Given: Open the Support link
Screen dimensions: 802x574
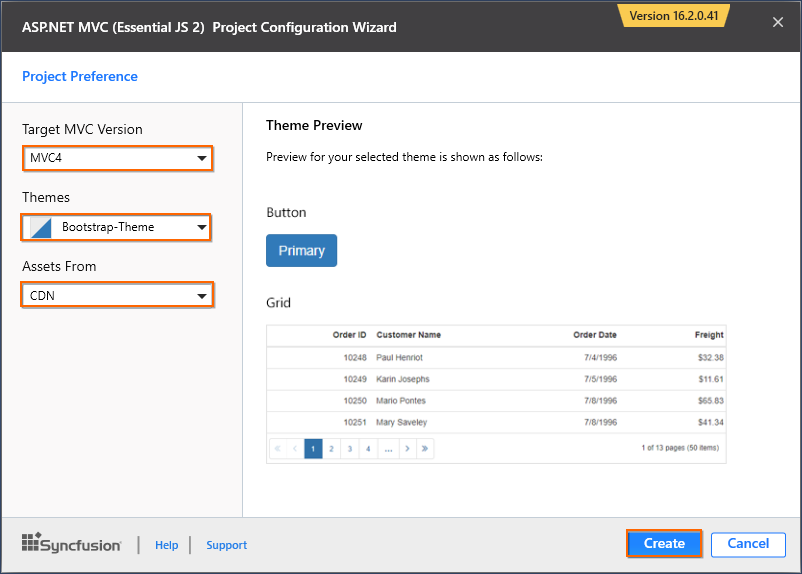Looking at the screenshot, I should (226, 545).
